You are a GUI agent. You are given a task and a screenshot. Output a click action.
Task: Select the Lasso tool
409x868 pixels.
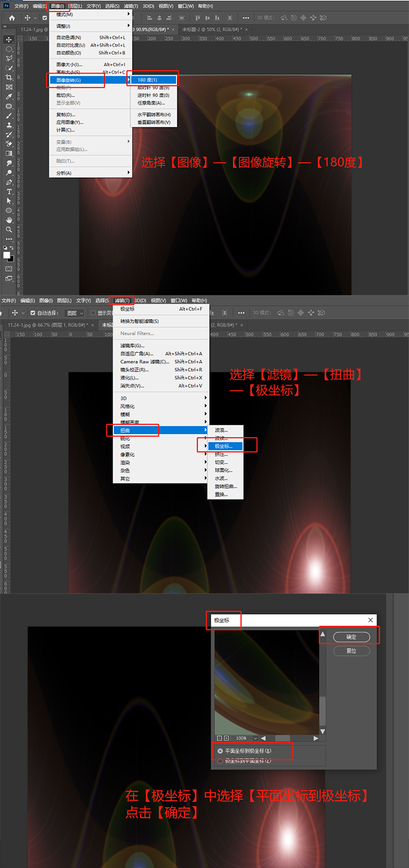pyautogui.click(x=9, y=58)
